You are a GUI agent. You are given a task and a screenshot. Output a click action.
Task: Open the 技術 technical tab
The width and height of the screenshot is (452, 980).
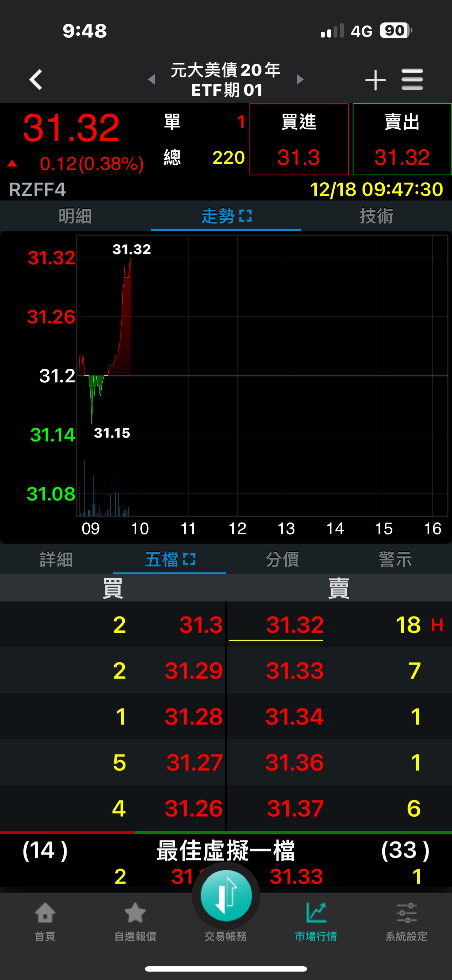click(x=376, y=216)
